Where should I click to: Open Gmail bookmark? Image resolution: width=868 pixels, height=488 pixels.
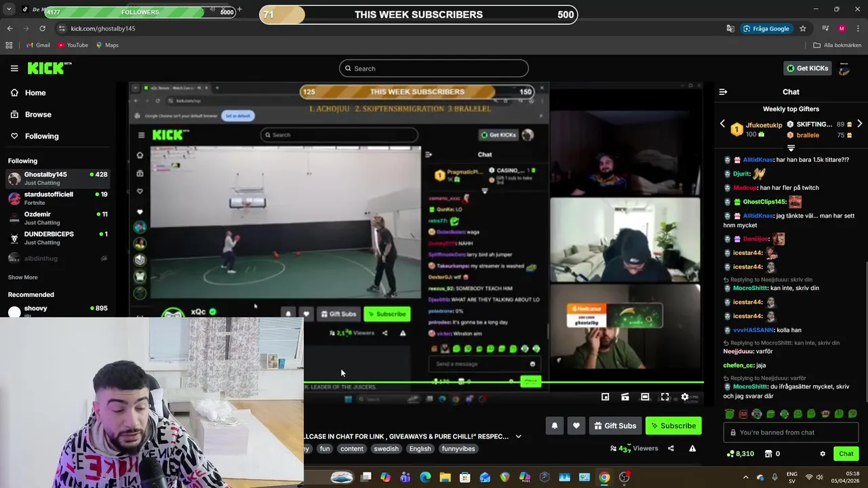coord(38,45)
